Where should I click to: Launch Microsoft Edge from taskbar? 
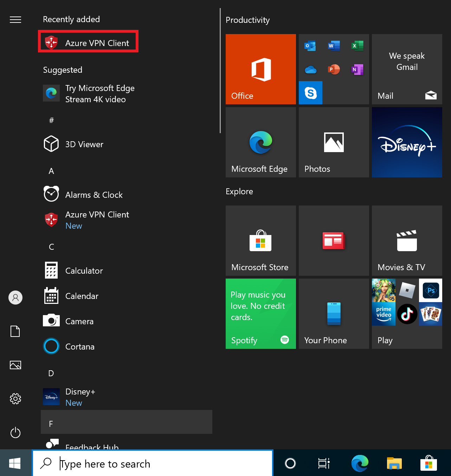(360, 463)
